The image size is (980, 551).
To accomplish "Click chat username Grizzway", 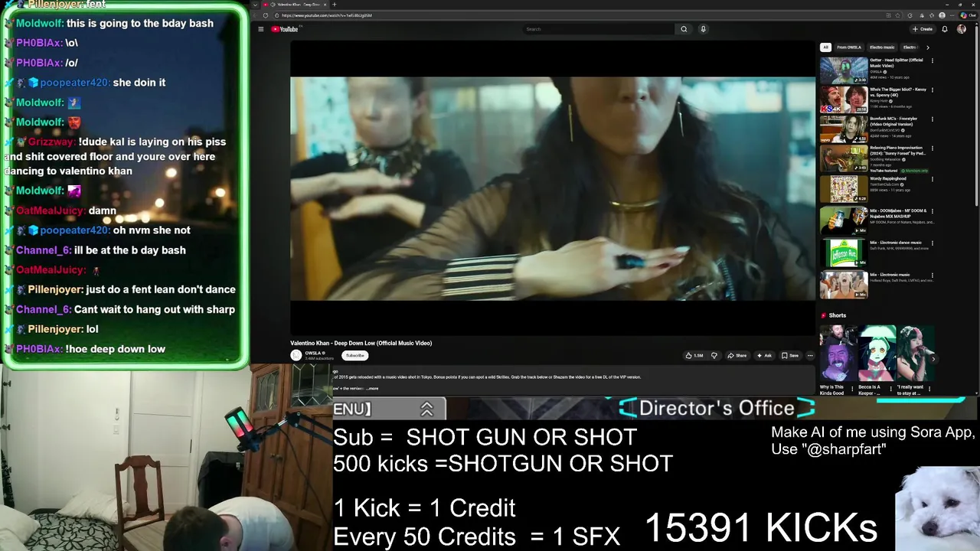I will pyautogui.click(x=51, y=142).
